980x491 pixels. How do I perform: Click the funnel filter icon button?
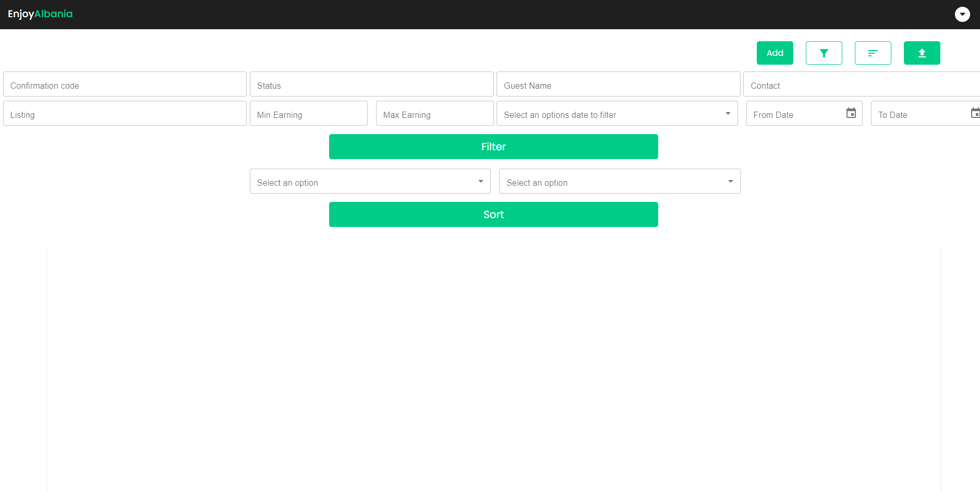pyautogui.click(x=824, y=53)
